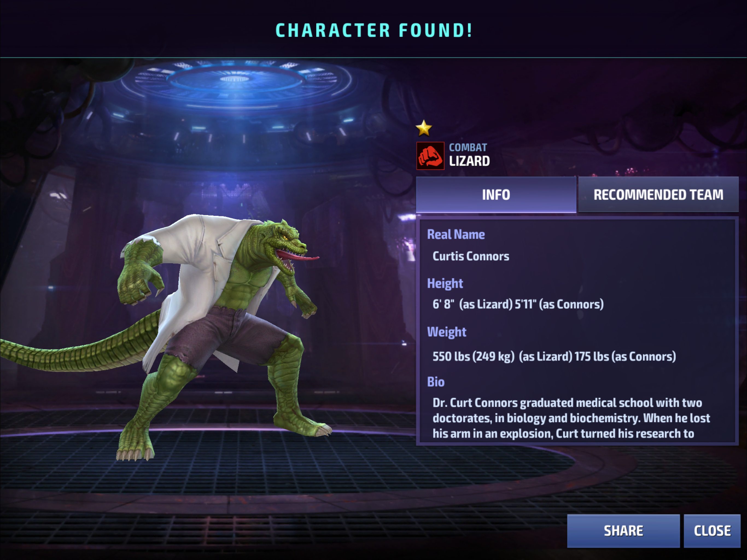This screenshot has width=747, height=560.
Task: Open the Recommended Team tab
Action: pyautogui.click(x=658, y=194)
